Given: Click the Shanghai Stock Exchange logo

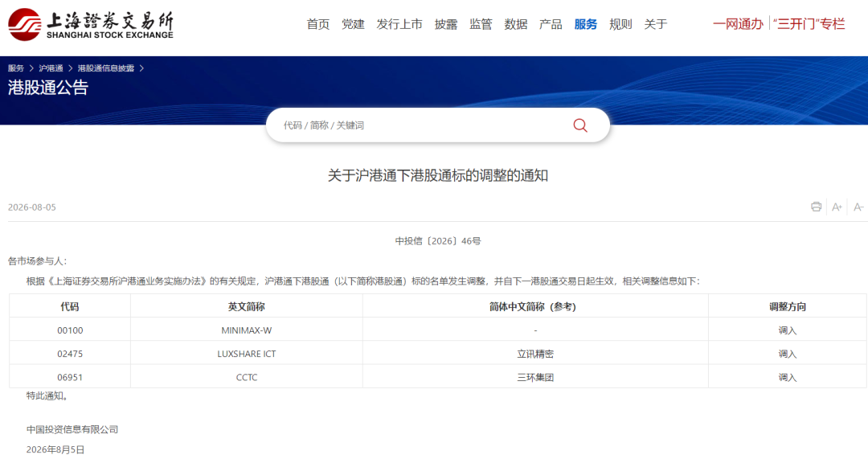Looking at the screenshot, I should tap(91, 24).
